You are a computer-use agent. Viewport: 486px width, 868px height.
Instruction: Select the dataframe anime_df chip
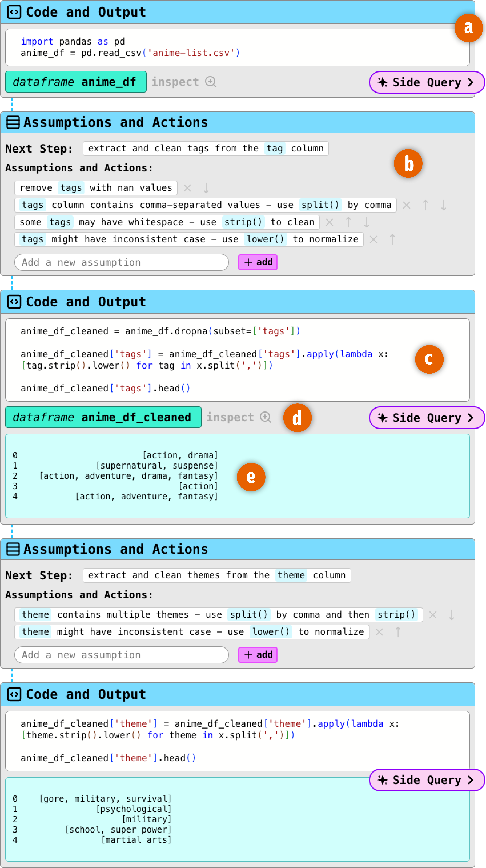(76, 82)
